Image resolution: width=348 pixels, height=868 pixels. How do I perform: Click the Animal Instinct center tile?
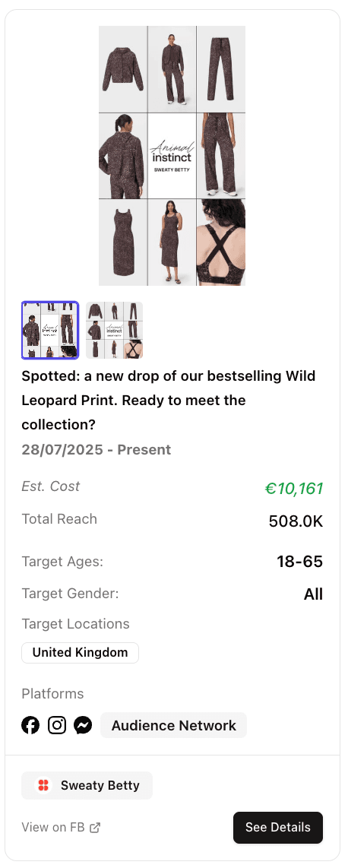(x=172, y=156)
